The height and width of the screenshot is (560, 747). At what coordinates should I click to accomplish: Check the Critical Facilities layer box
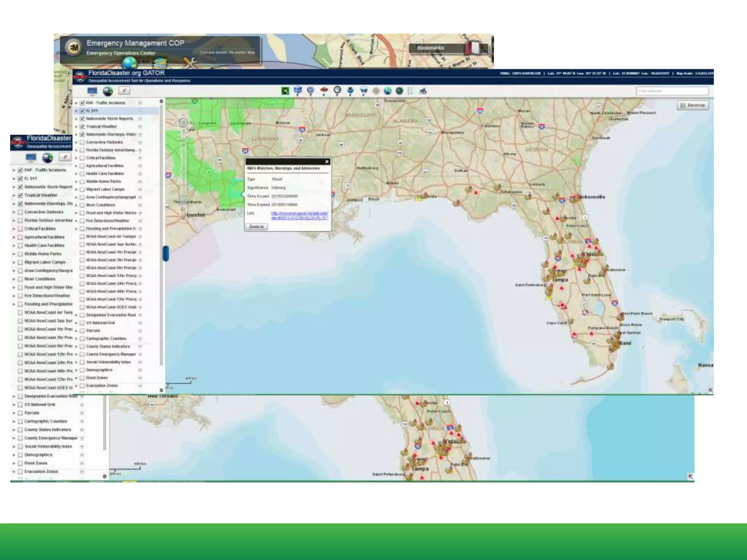tap(82, 158)
